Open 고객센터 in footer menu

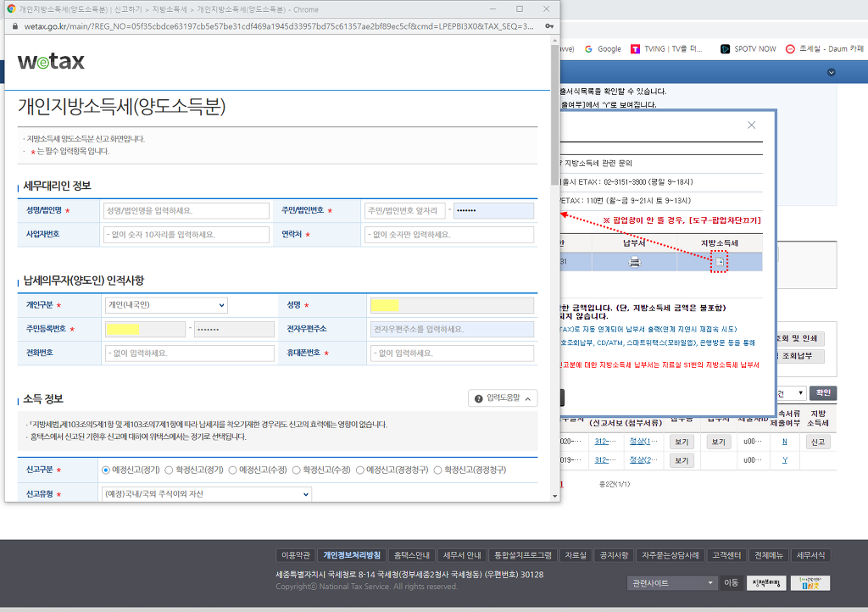tap(726, 555)
